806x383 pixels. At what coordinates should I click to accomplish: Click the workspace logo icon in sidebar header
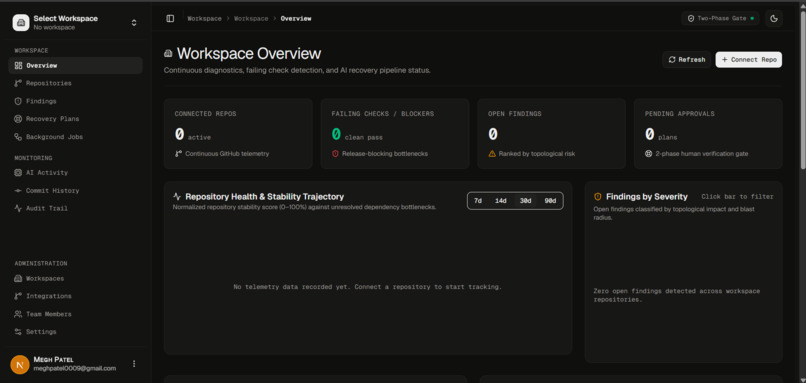click(21, 23)
